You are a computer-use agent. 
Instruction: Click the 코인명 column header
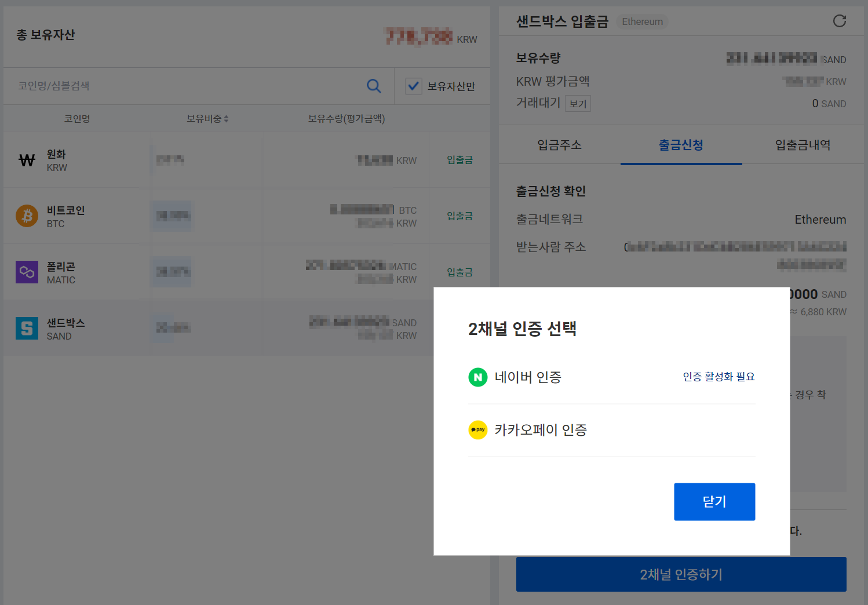click(x=77, y=119)
